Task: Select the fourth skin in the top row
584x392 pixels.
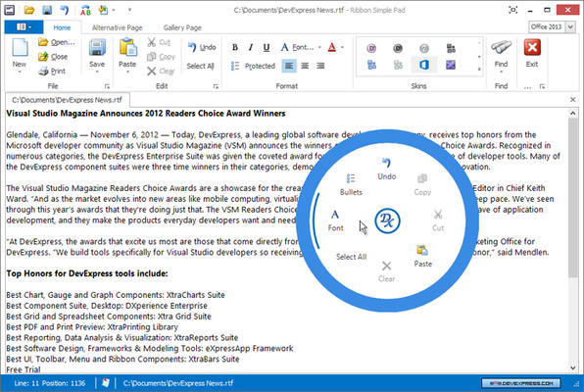Action: coord(451,48)
